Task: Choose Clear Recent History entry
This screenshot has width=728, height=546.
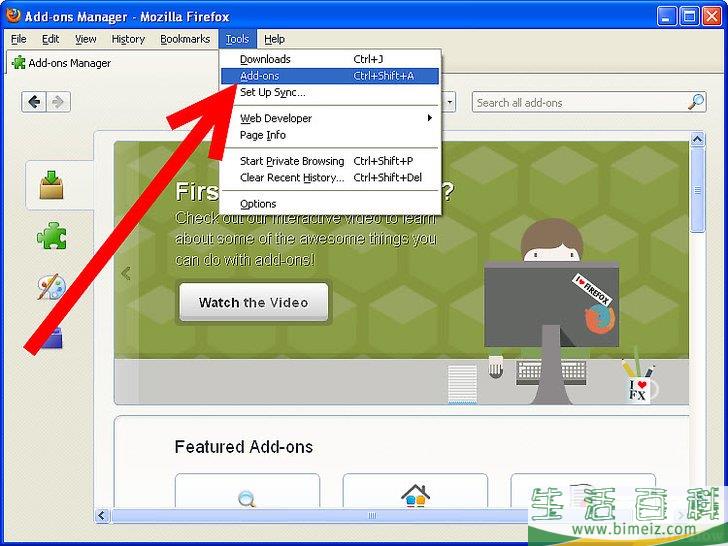Action: point(330,177)
